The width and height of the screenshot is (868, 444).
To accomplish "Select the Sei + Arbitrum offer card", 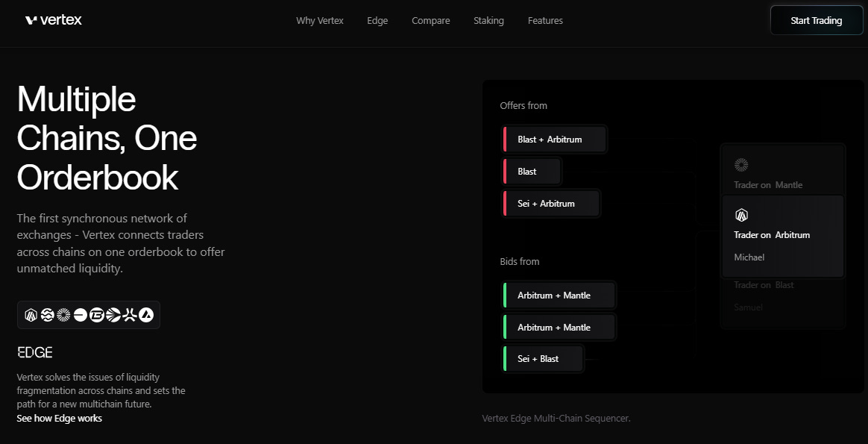I will 551,204.
